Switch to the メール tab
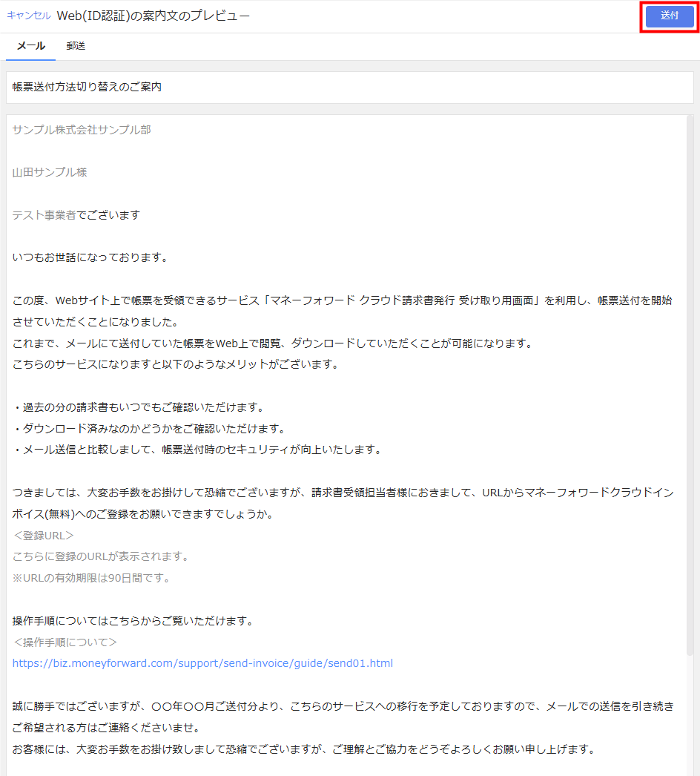700x776 pixels. pyautogui.click(x=30, y=46)
